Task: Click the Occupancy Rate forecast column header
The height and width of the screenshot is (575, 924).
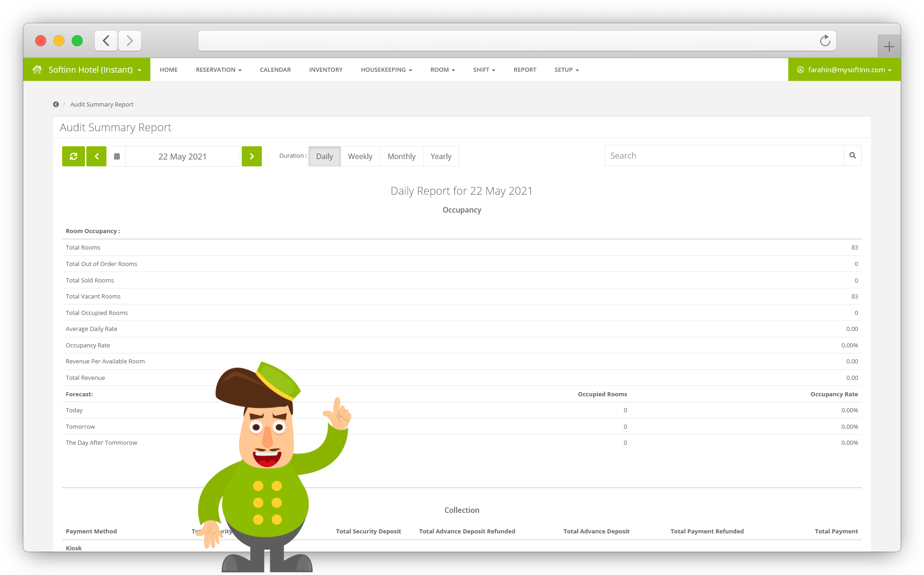Action: 834,394
